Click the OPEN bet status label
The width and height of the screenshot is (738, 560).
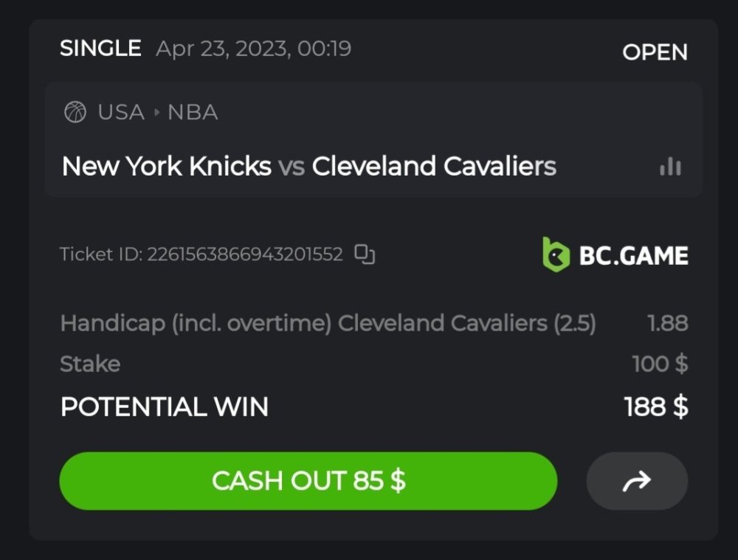(x=655, y=52)
